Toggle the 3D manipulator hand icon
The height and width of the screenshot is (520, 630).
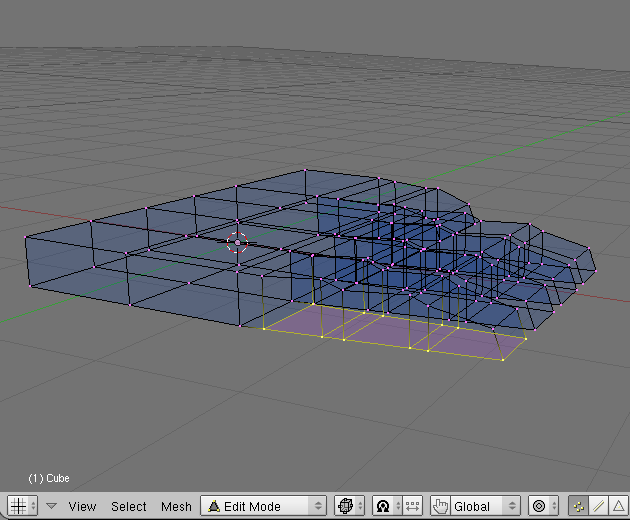tap(441, 506)
